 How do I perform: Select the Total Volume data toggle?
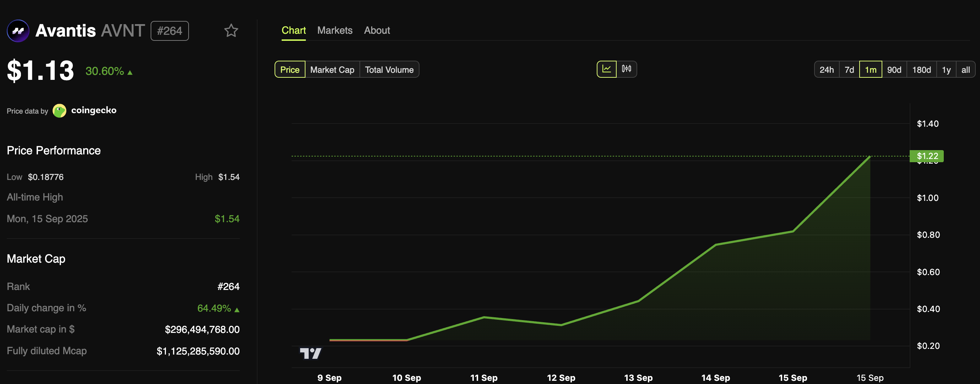click(389, 70)
